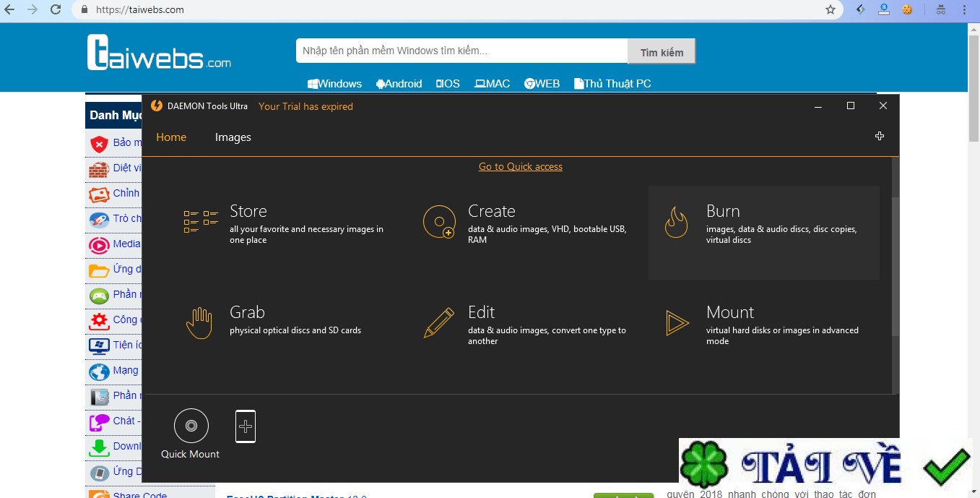Switch to the Images tab
Screen dimensions: 980x498
pos(233,137)
